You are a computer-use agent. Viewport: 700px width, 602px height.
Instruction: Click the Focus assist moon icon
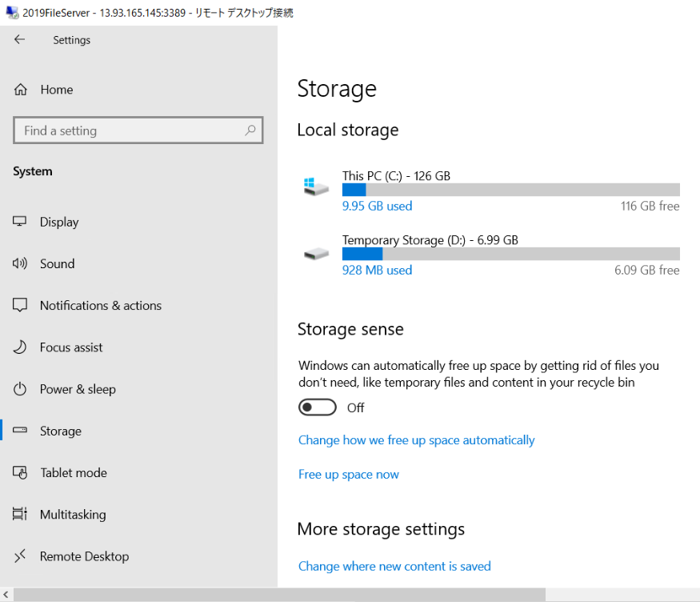pos(21,347)
